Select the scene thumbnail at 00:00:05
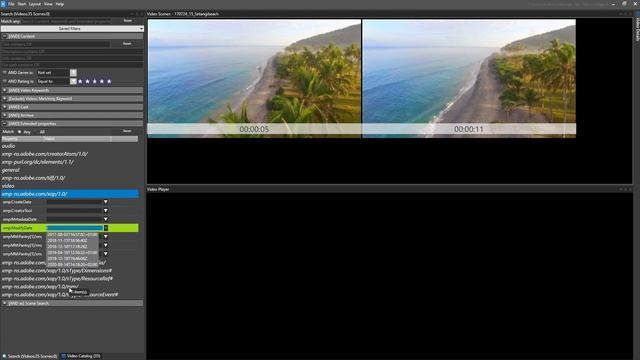The width and height of the screenshot is (640, 360). 254,78
